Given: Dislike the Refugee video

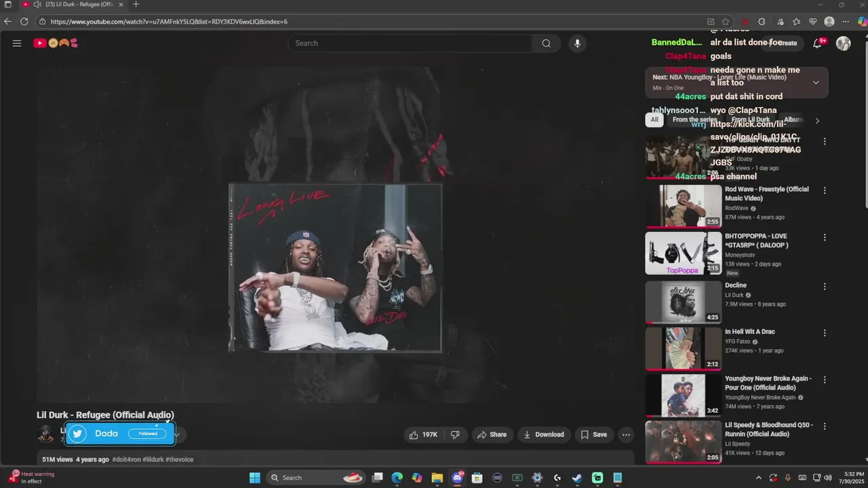Looking at the screenshot, I should [x=455, y=434].
